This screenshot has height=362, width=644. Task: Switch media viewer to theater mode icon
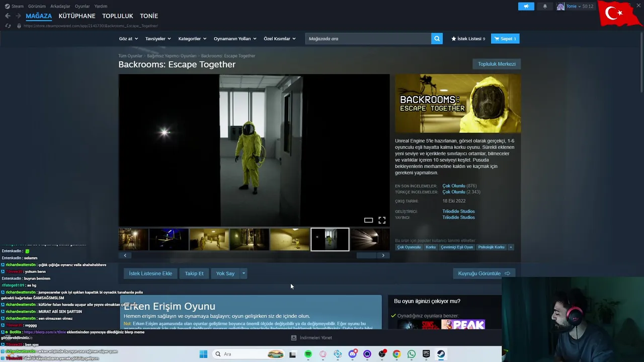pyautogui.click(x=368, y=220)
